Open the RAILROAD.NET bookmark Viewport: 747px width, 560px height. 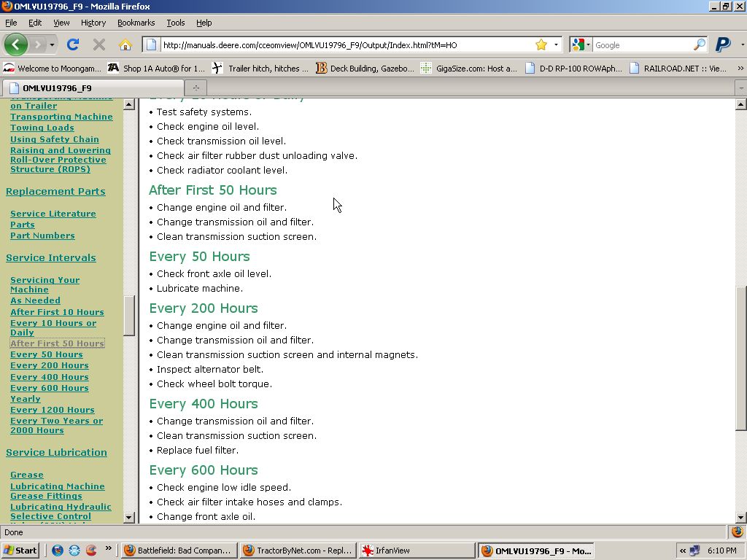coord(677,69)
